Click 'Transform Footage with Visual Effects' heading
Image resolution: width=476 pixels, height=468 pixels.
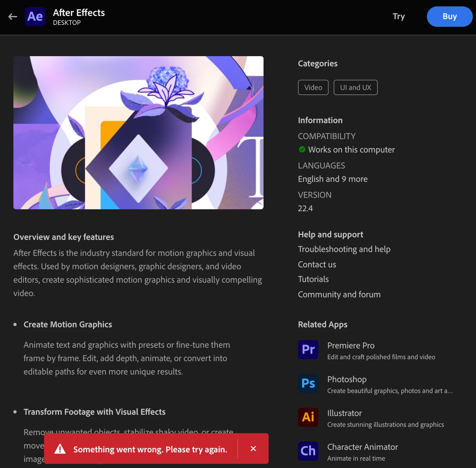[x=94, y=412]
